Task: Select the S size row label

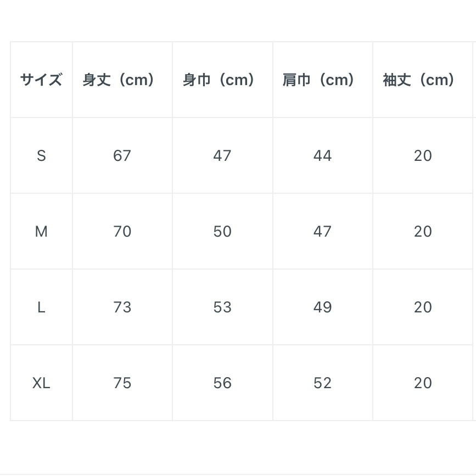Action: pyautogui.click(x=41, y=156)
